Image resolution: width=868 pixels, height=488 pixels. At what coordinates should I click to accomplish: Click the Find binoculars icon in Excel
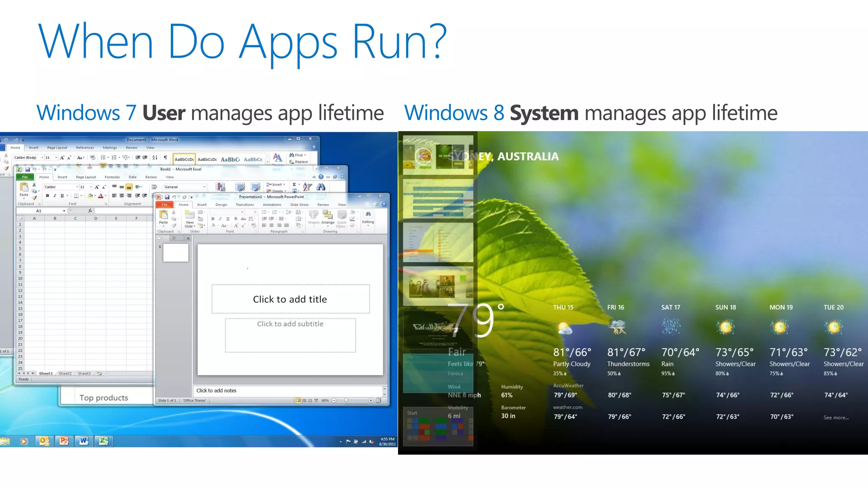click(x=321, y=187)
